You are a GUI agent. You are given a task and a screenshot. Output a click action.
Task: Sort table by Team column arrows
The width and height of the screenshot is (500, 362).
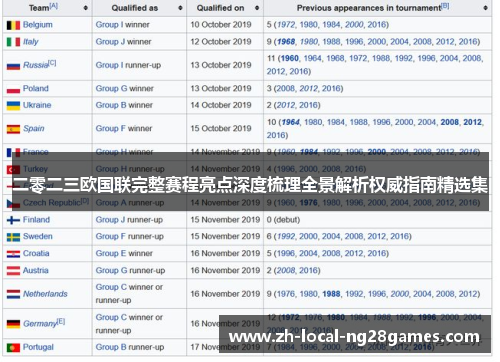click(86, 8)
